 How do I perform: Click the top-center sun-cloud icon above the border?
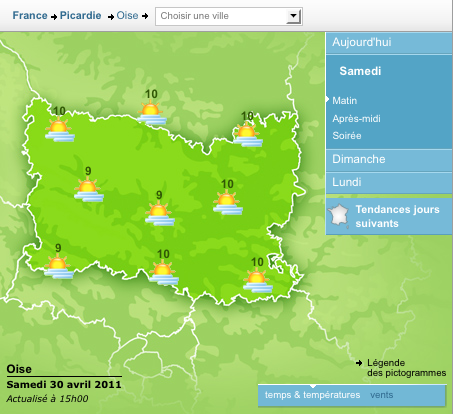pos(152,113)
